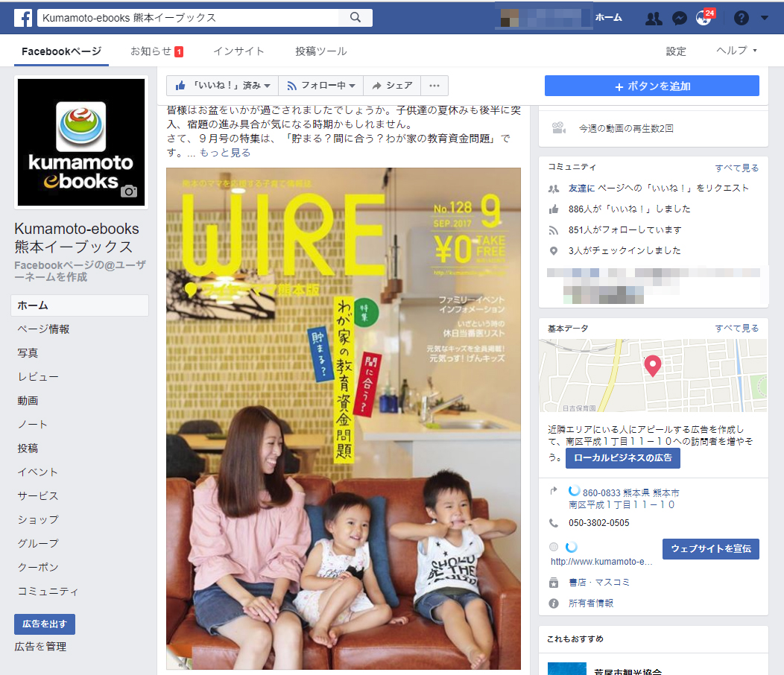Open the WIRE magazine cover image

pos(343,417)
